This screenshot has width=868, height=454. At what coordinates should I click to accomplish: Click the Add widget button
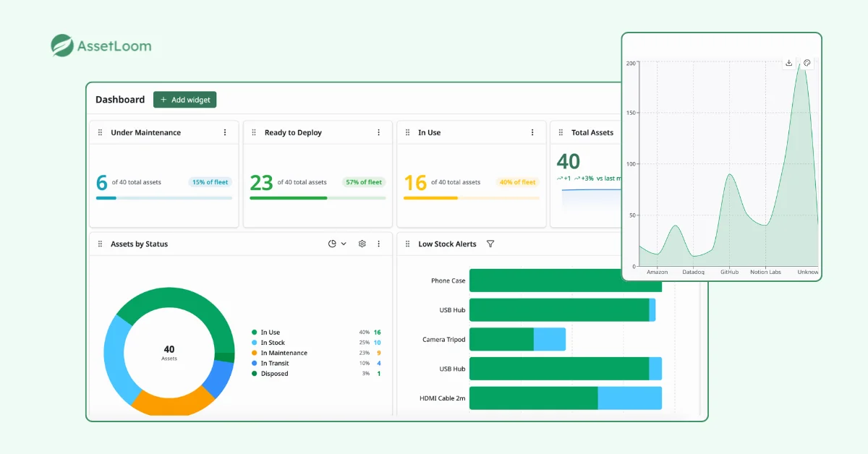(x=184, y=100)
